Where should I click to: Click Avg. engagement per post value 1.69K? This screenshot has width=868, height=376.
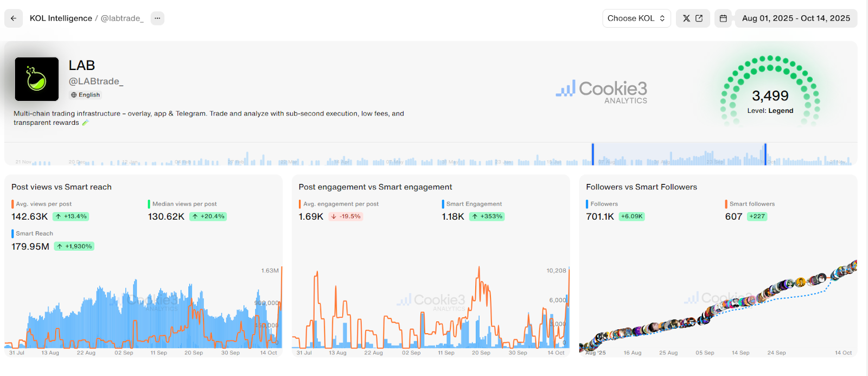tap(311, 216)
